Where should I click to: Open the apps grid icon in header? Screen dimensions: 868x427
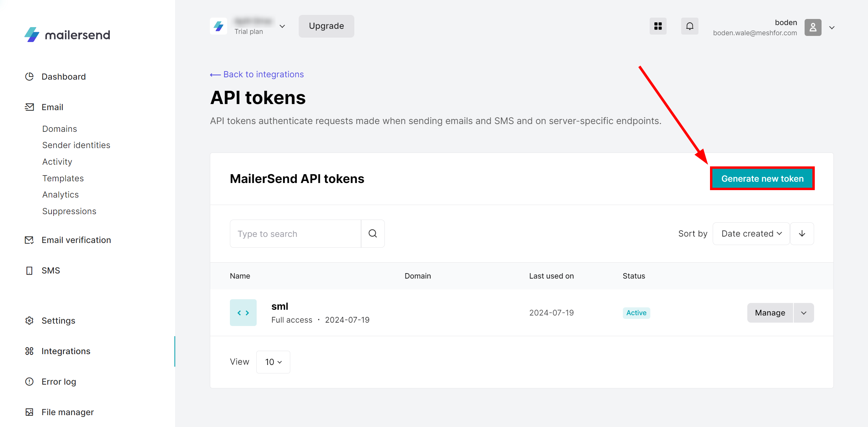click(x=658, y=26)
